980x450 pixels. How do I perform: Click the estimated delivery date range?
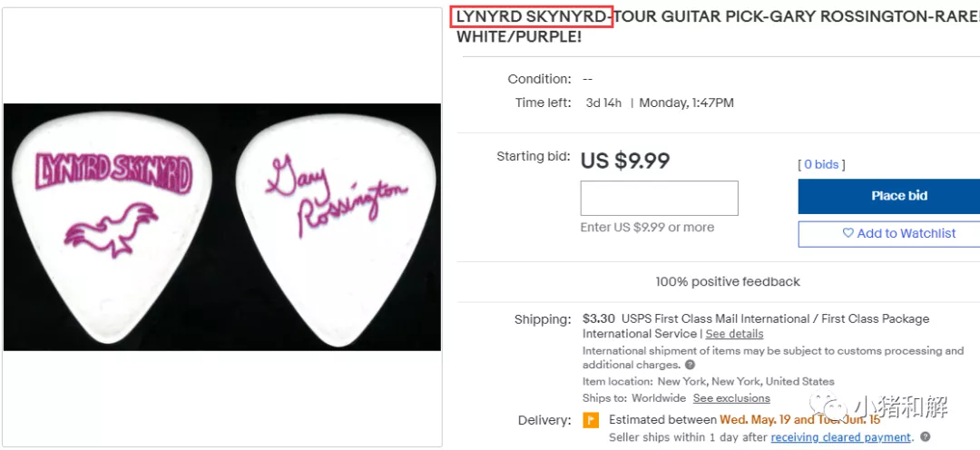(799, 420)
